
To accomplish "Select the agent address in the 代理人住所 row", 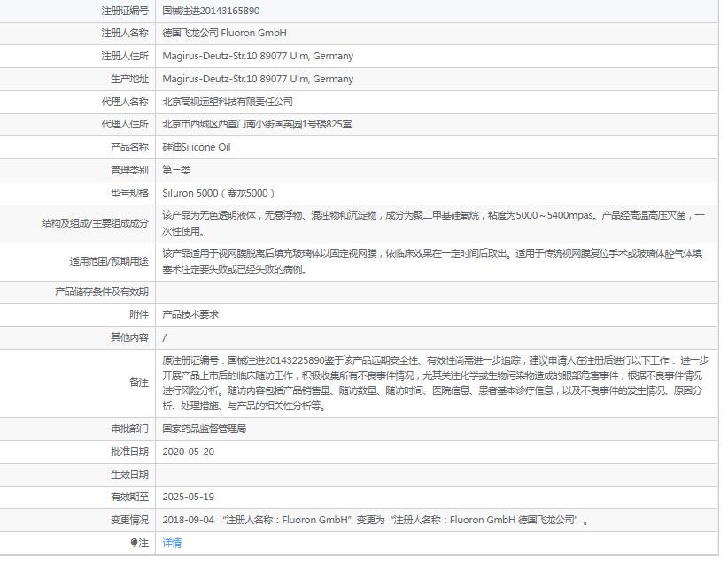I will tap(257, 125).
